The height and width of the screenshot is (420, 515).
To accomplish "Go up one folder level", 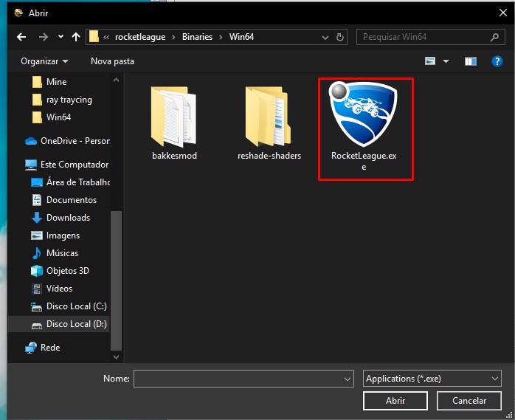I will click(x=76, y=37).
